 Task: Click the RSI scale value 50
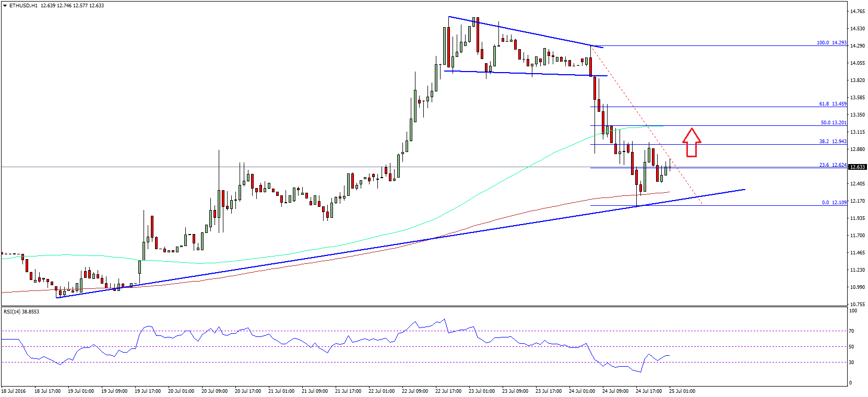tap(851, 347)
